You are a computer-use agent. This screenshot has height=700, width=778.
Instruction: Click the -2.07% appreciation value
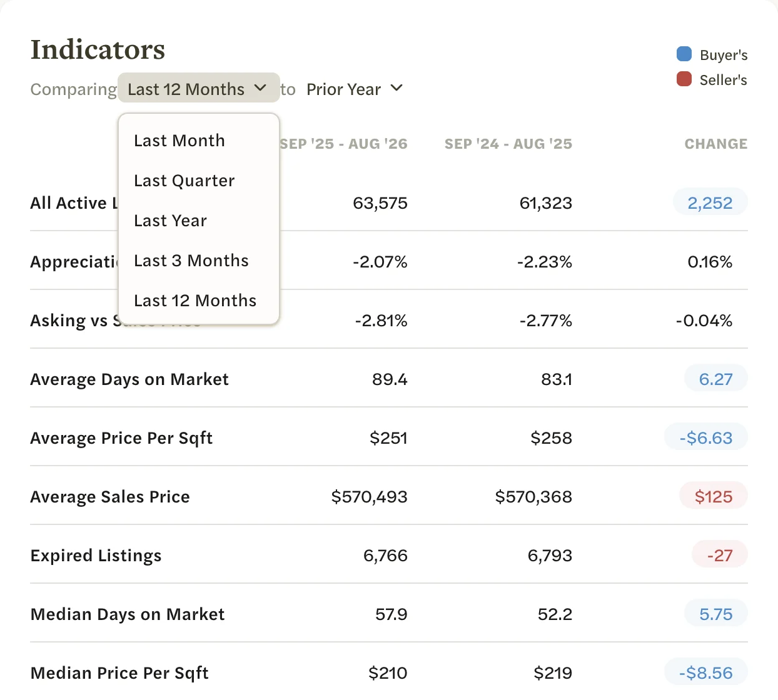coord(380,262)
